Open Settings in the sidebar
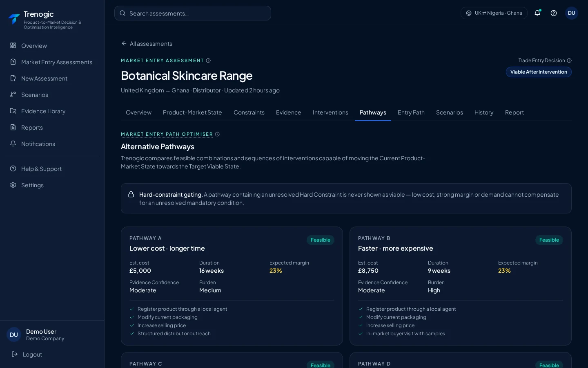Screen dimensions: 588x368 point(52,185)
